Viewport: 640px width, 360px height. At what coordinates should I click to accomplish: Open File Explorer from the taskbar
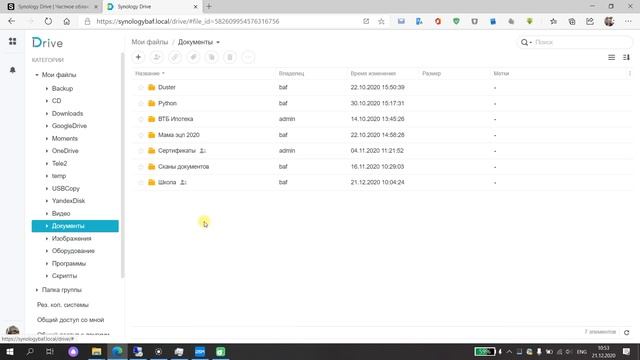96,351
